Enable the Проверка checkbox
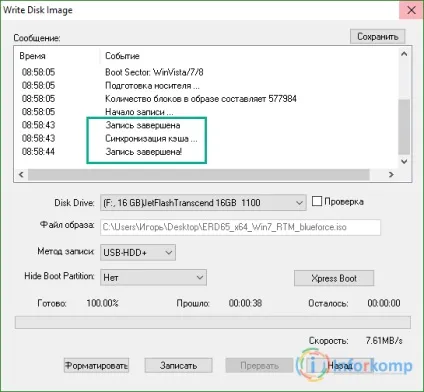The height and width of the screenshot is (392, 424). tap(317, 201)
